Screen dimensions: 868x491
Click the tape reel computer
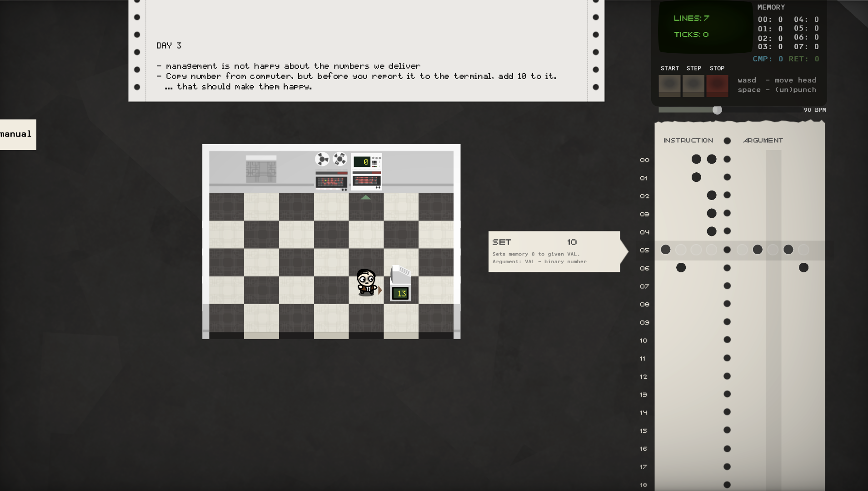(x=331, y=171)
